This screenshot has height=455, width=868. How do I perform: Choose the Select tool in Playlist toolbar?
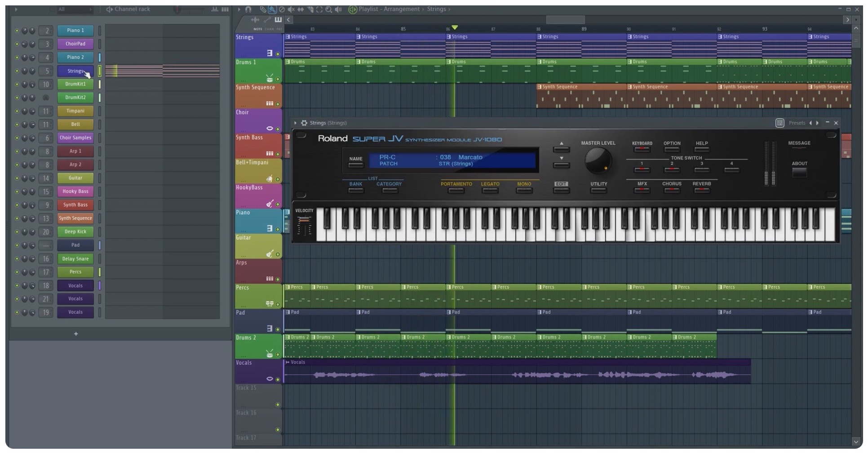[319, 9]
